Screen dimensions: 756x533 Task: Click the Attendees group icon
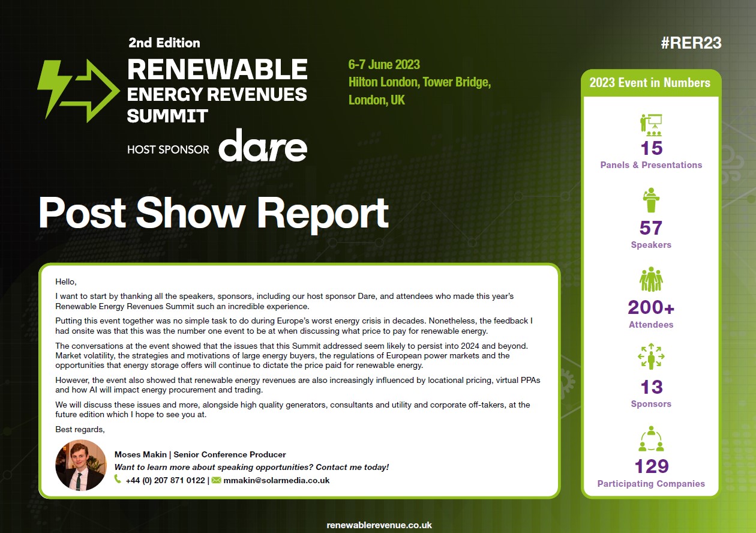tap(651, 279)
